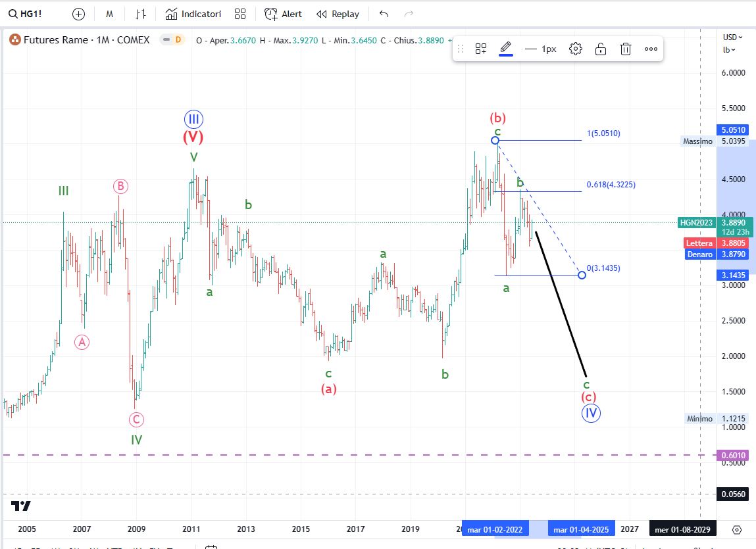Open indicator templates grid icon
Viewport: 756px width, 549px height.
tap(240, 14)
